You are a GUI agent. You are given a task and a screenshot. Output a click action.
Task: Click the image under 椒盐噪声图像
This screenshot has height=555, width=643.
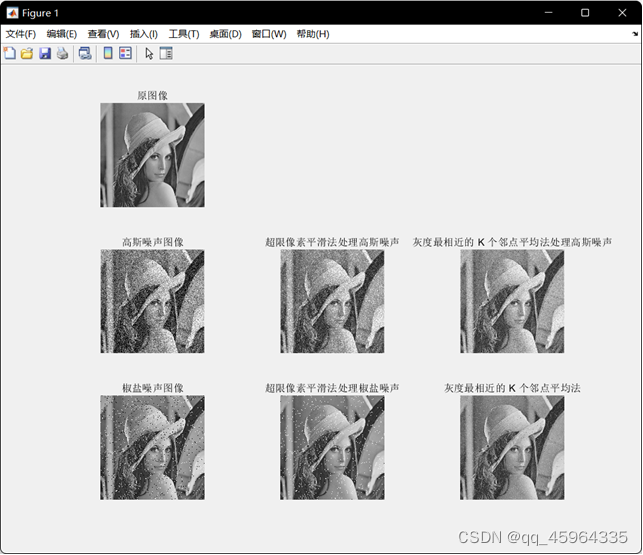point(153,448)
